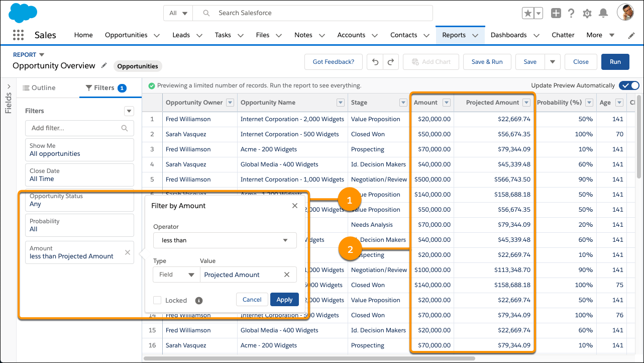Click Cancel in the filter popup
Viewport: 644px width, 363px height.
[x=252, y=300]
